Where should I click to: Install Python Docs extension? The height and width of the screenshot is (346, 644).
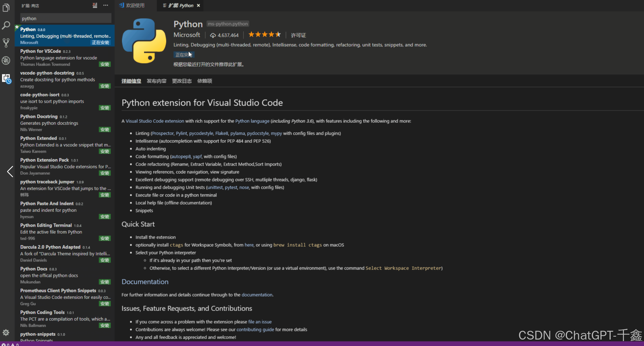[x=105, y=282]
